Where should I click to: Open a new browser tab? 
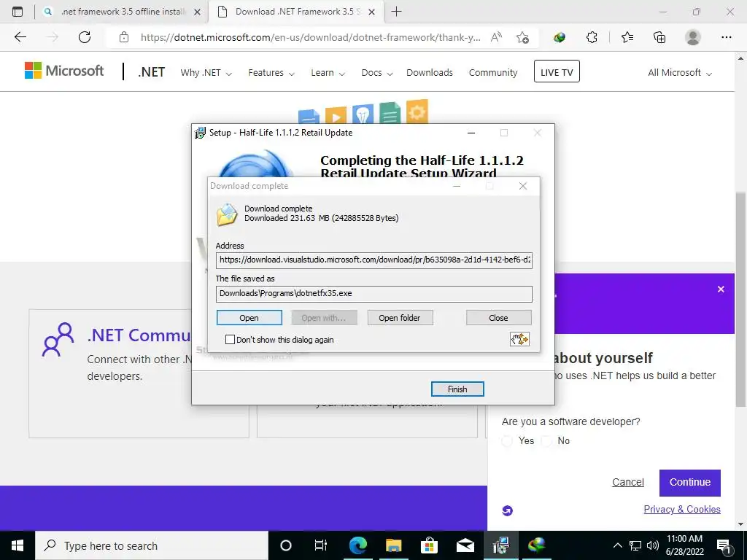click(x=396, y=12)
